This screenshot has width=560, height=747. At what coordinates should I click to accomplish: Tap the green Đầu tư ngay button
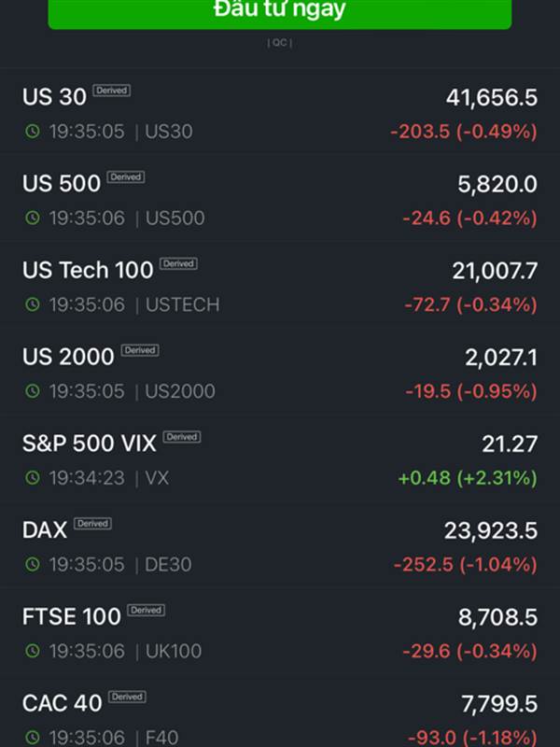click(x=280, y=13)
